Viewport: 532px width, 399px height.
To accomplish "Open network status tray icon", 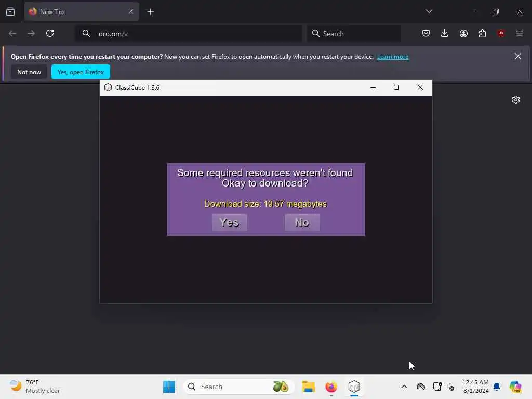I will [x=437, y=387].
